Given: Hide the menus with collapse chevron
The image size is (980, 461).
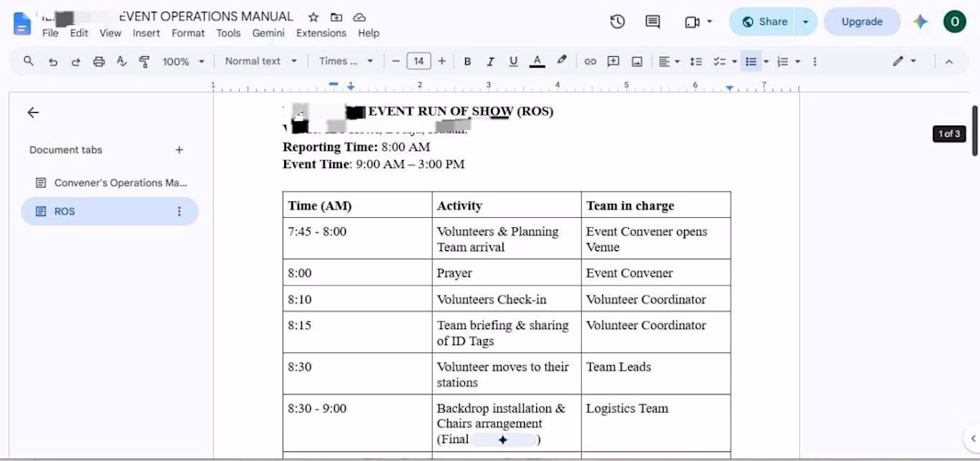Looking at the screenshot, I should pyautogui.click(x=949, y=61).
